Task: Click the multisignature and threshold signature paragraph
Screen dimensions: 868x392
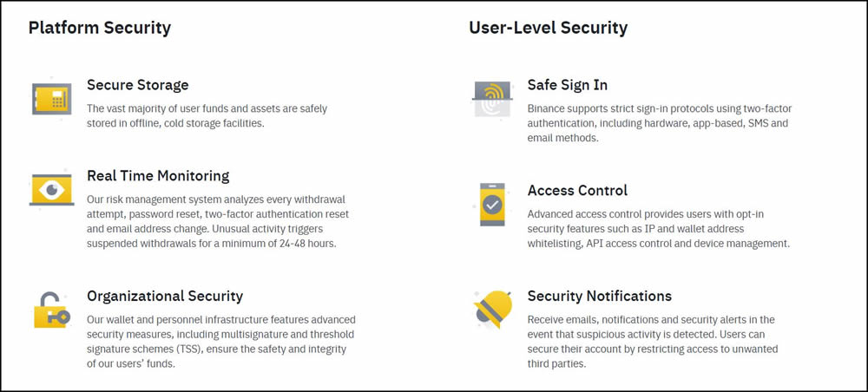Action: (x=220, y=342)
